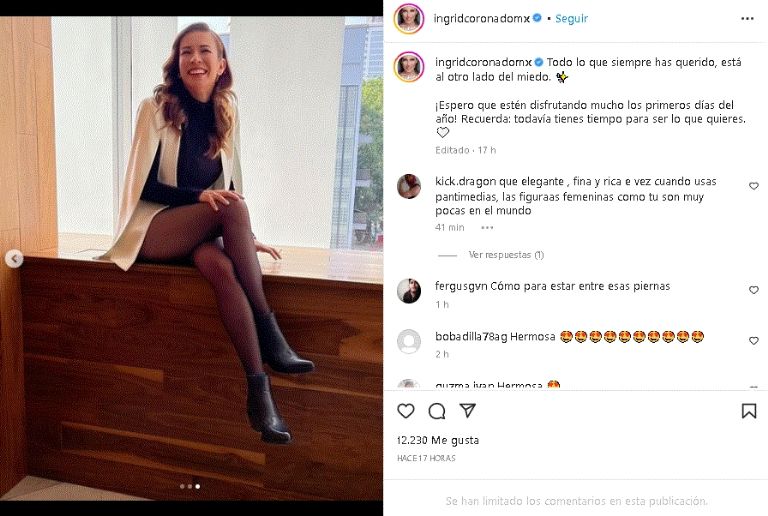Go to previous photo with left arrow

click(x=14, y=259)
